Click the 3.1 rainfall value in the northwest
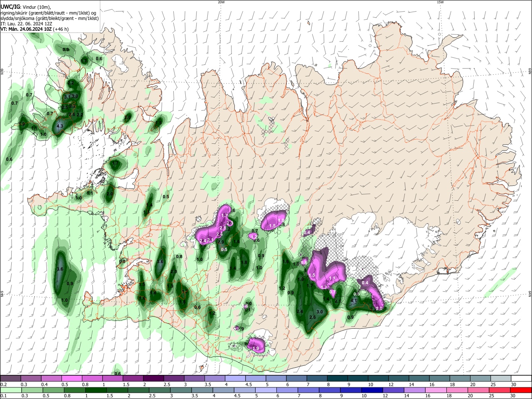The width and height of the screenshot is (532, 399). [67, 96]
